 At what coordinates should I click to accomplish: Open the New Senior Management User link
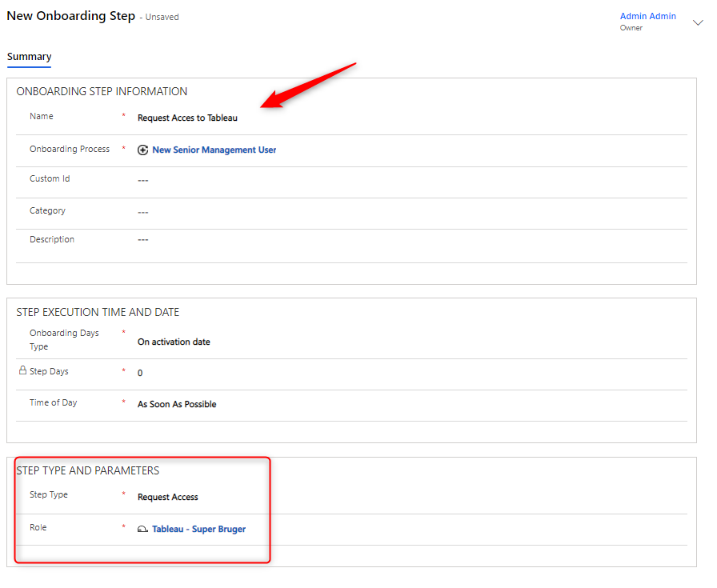coord(214,150)
